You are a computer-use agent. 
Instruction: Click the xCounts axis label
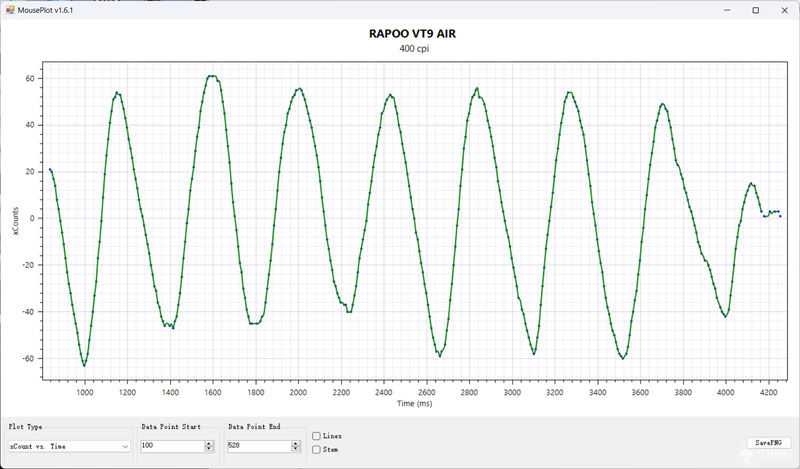(x=15, y=221)
